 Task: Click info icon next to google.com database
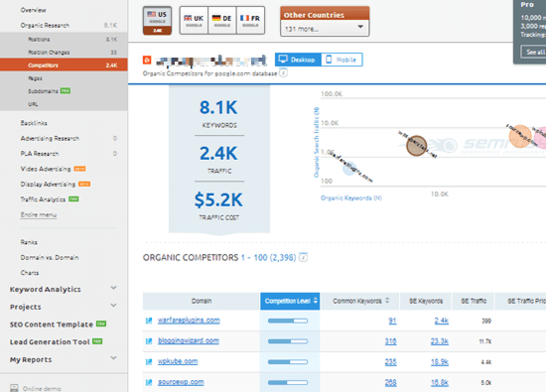[x=284, y=72]
